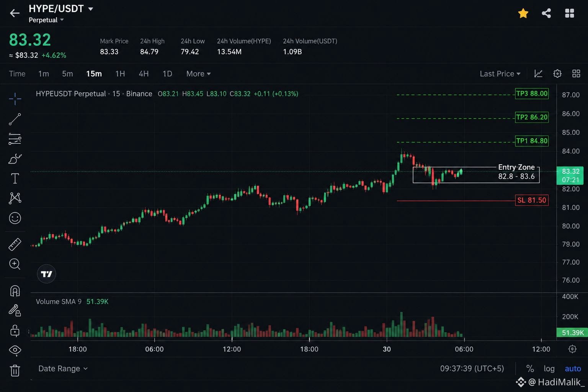Open the indicators chart icon
The height and width of the screenshot is (392, 588).
click(x=538, y=73)
